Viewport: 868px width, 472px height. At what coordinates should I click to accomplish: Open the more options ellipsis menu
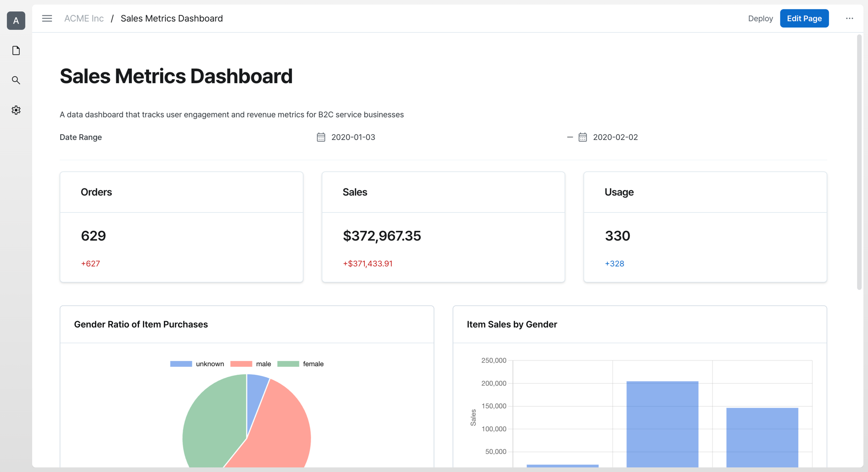point(849,19)
